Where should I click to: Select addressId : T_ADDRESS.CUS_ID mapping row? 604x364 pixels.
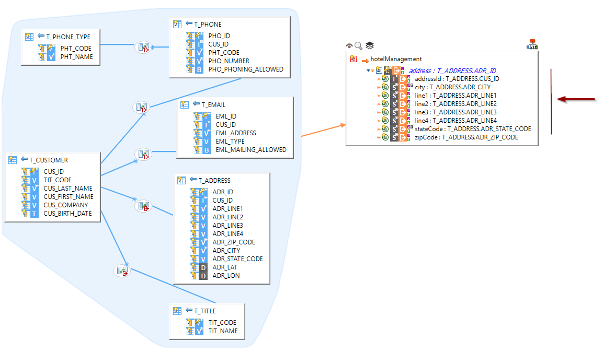457,78
